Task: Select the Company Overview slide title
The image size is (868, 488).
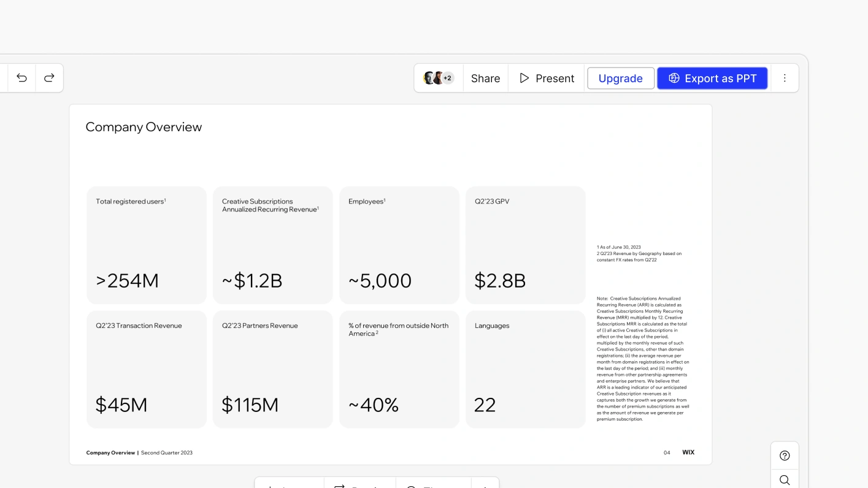Action: [x=144, y=127]
